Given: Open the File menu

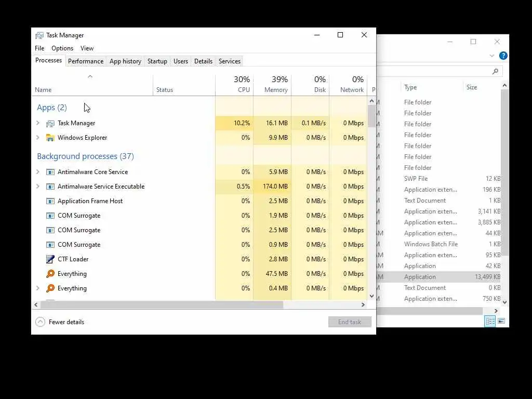Looking at the screenshot, I should coord(39,48).
